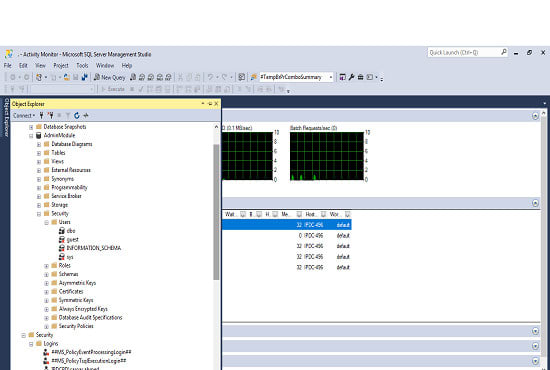Screen dimensions: 550x370
Task: Close the Object Explorer panel
Action: (x=216, y=104)
